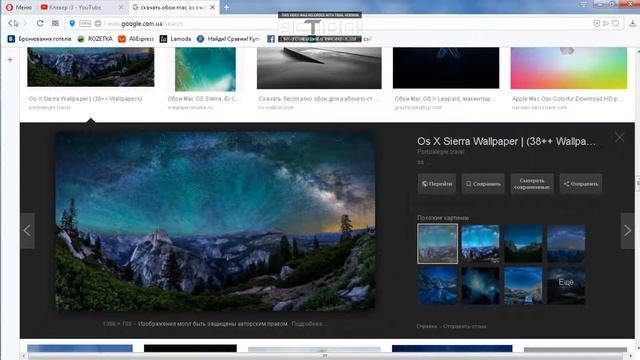640x360 pixels.
Task: Select the Google search tab
Action: click(x=170, y=7)
